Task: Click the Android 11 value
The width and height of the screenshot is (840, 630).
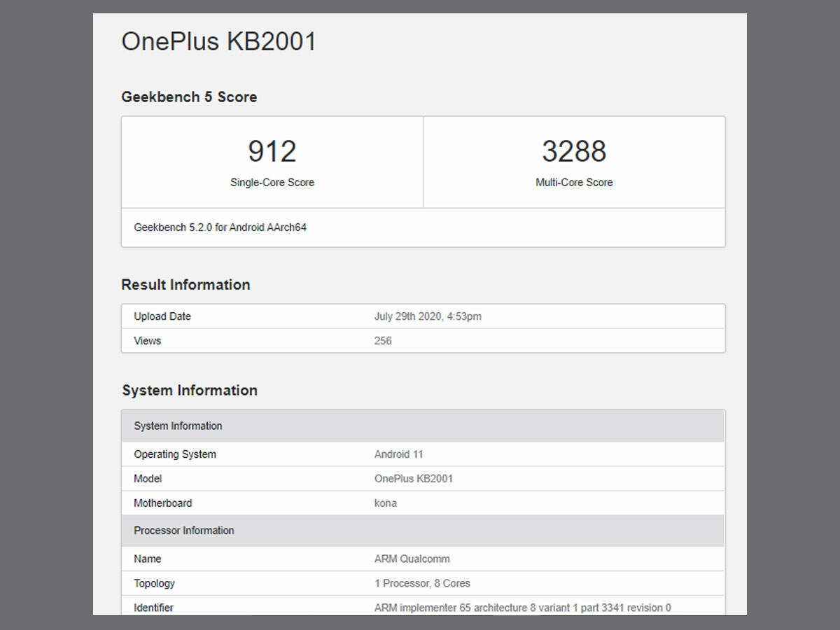Action: point(399,454)
